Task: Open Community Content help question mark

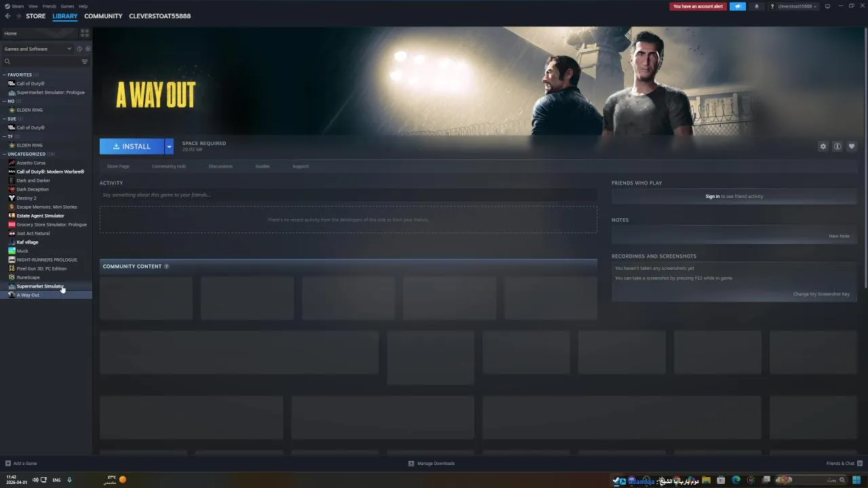Action: (167, 266)
